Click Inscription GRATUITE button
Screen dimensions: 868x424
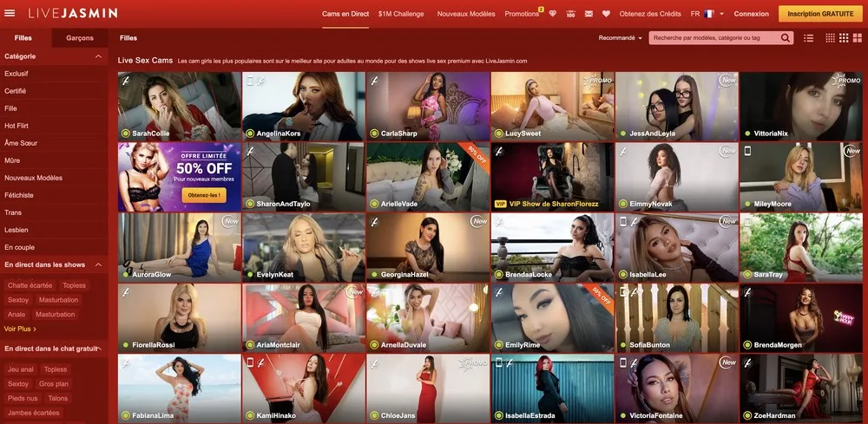pyautogui.click(x=820, y=14)
